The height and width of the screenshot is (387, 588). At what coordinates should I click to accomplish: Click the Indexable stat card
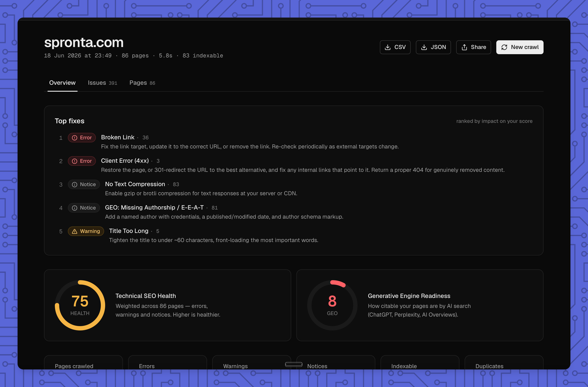coord(420,362)
